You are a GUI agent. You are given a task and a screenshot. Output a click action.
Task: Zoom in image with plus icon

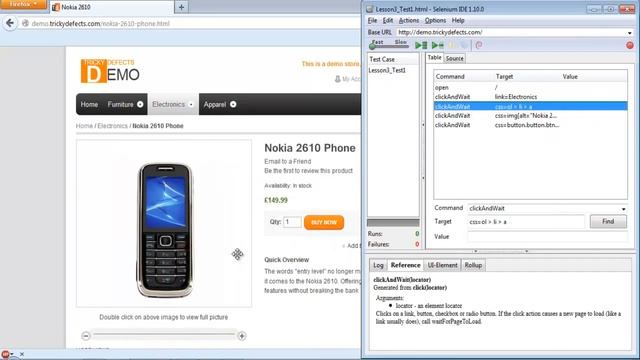point(242,336)
